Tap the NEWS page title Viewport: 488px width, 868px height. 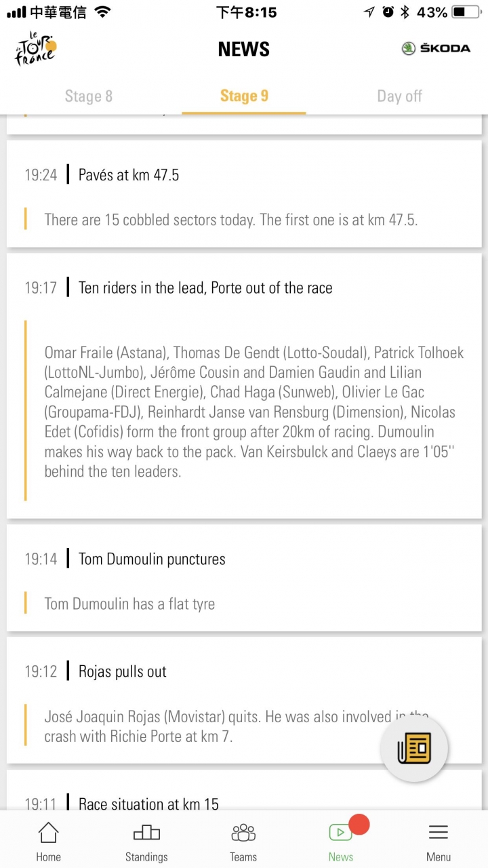(244, 49)
